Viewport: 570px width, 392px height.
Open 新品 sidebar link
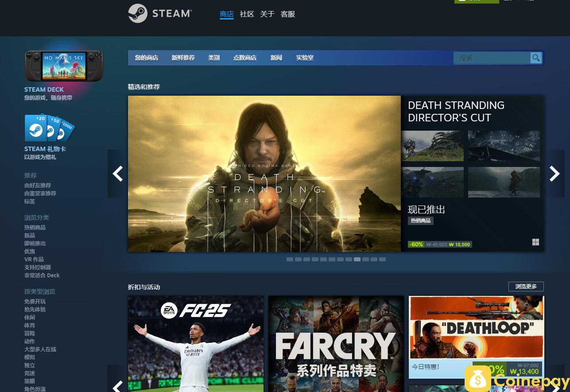30,235
